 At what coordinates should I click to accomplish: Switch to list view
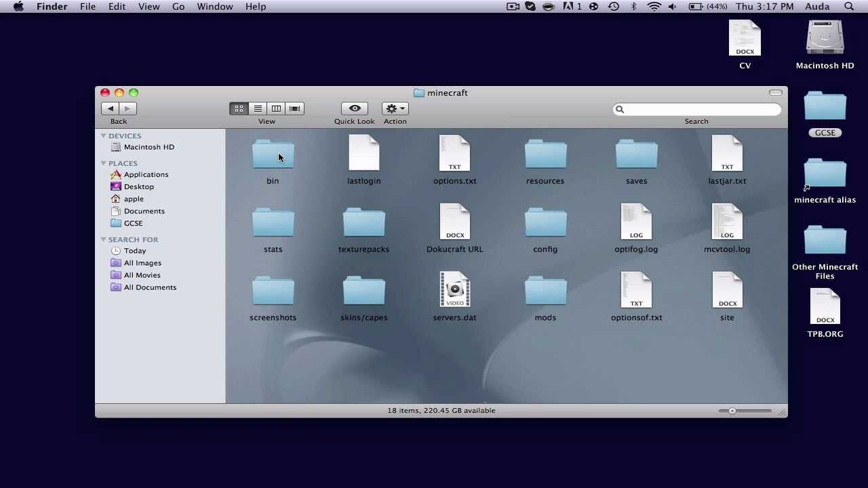pos(258,108)
